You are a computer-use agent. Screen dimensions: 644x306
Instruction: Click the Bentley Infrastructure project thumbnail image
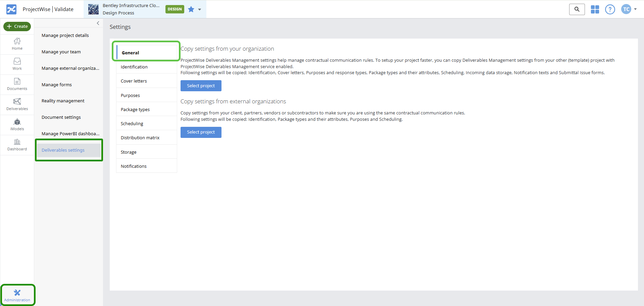[x=93, y=9]
